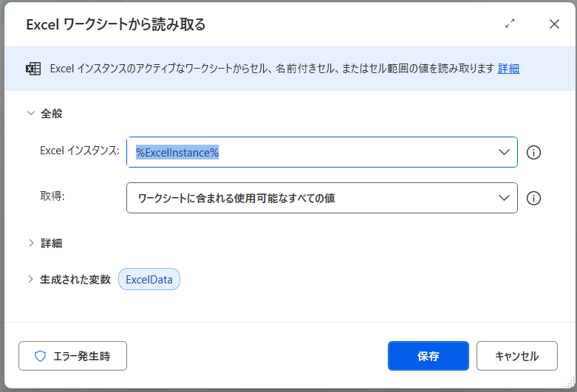Click the ExcelData variable chip
Viewport: 577px width, 392px height.
click(x=149, y=279)
